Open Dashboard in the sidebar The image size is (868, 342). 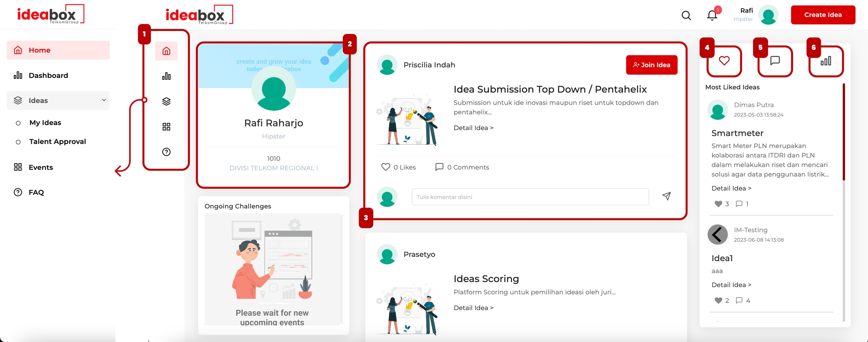48,75
